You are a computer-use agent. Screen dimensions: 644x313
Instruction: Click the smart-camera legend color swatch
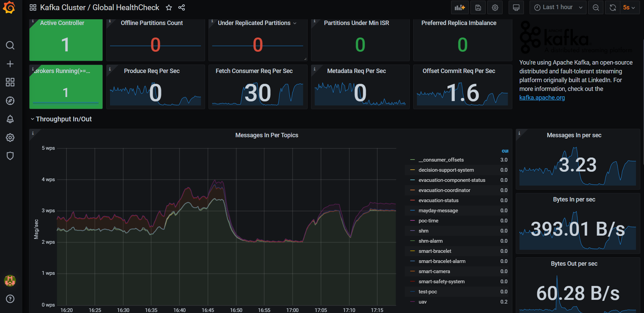(412, 271)
